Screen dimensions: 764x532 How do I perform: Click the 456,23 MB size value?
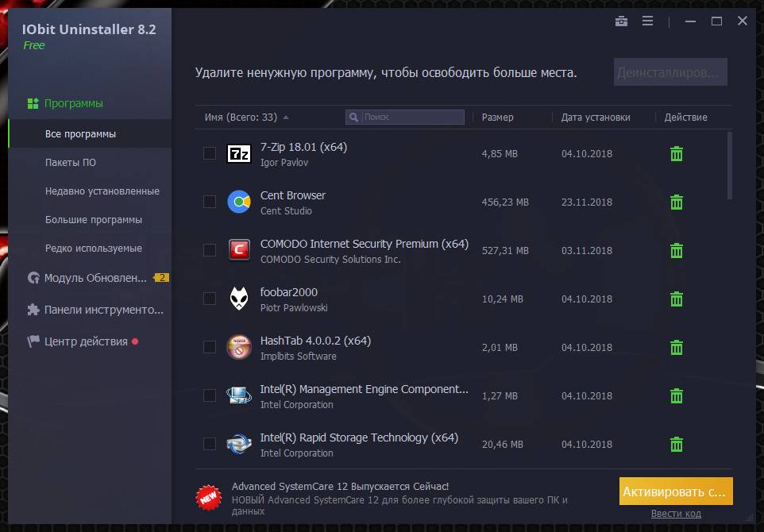pyautogui.click(x=505, y=202)
